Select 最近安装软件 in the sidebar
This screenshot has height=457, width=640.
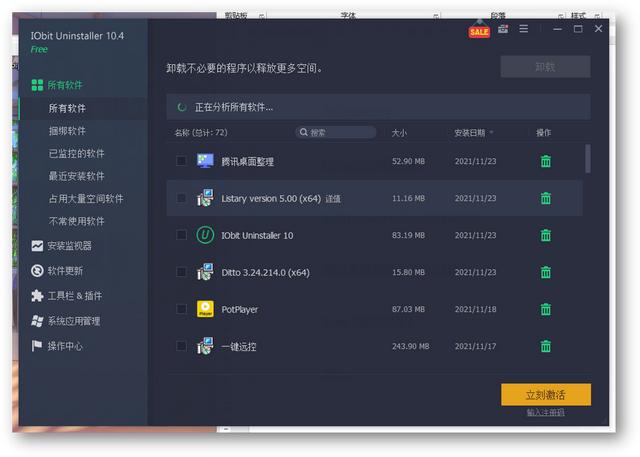[x=76, y=176]
